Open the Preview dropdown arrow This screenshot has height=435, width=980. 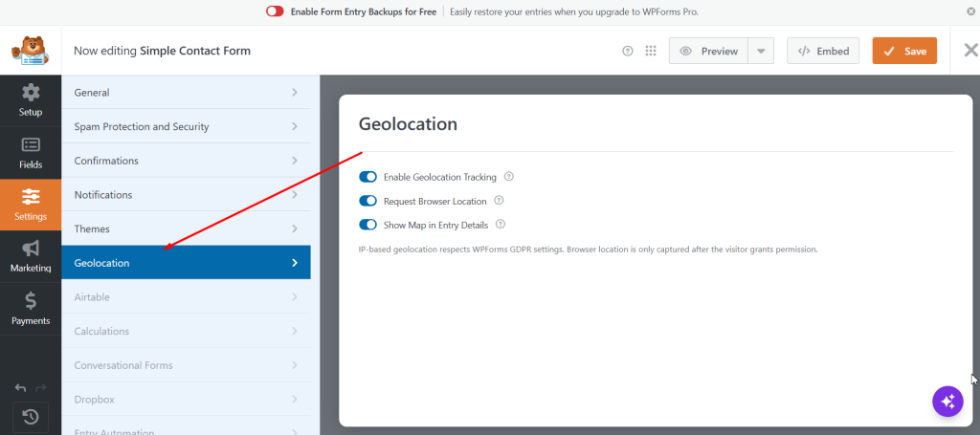click(x=761, y=52)
